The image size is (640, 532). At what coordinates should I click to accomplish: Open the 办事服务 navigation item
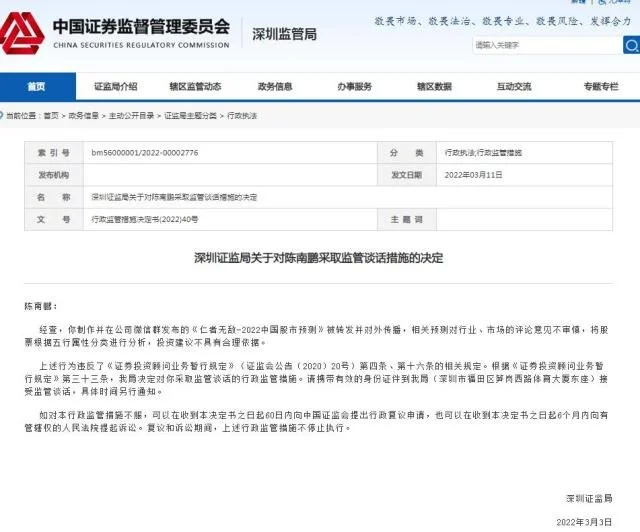click(356, 86)
